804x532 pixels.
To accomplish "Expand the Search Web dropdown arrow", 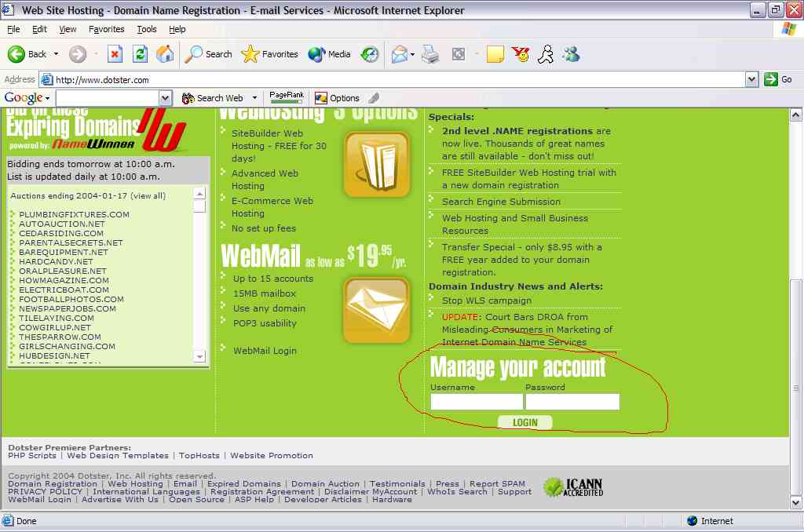I will (254, 98).
